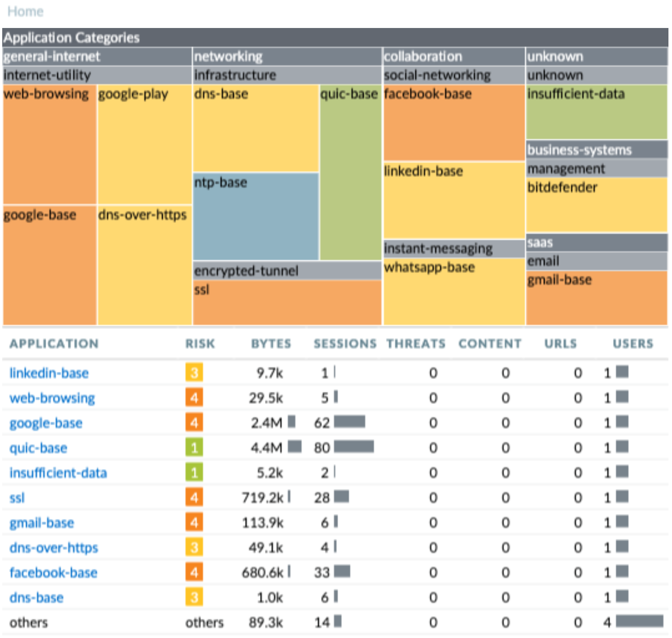Open the dns-over-https application link
672x638 pixels.
click(54, 547)
